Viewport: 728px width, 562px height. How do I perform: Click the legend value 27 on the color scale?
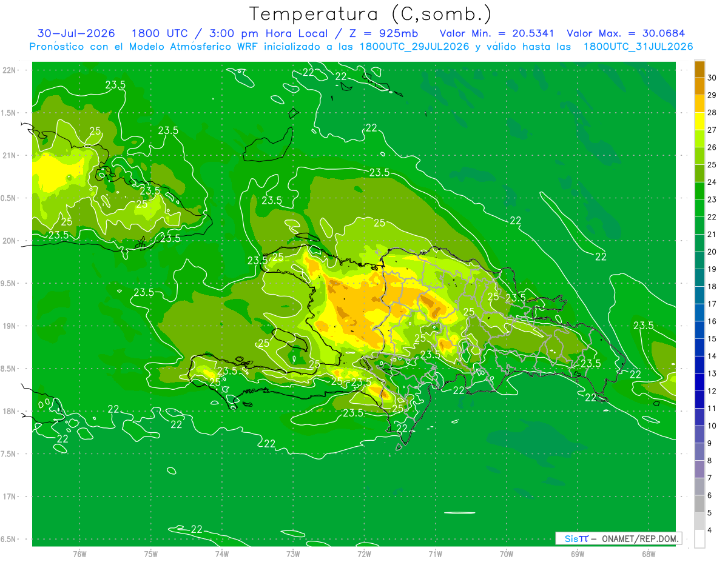click(x=712, y=130)
